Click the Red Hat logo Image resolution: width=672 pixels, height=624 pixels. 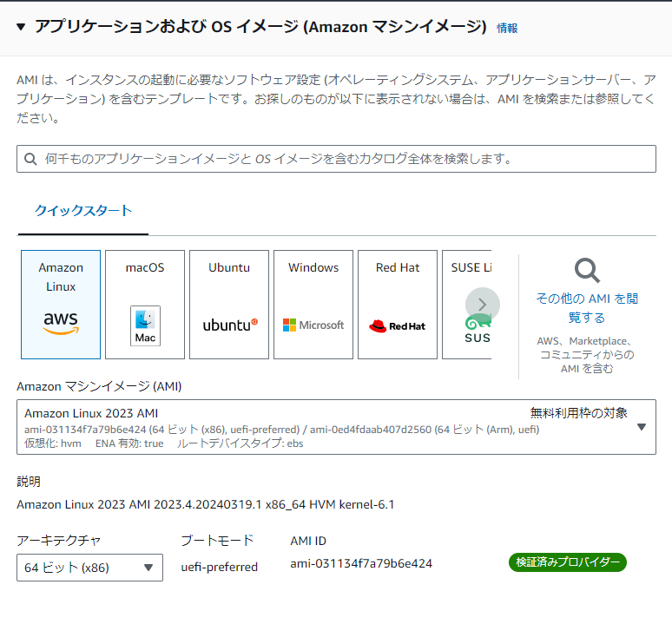click(x=398, y=326)
